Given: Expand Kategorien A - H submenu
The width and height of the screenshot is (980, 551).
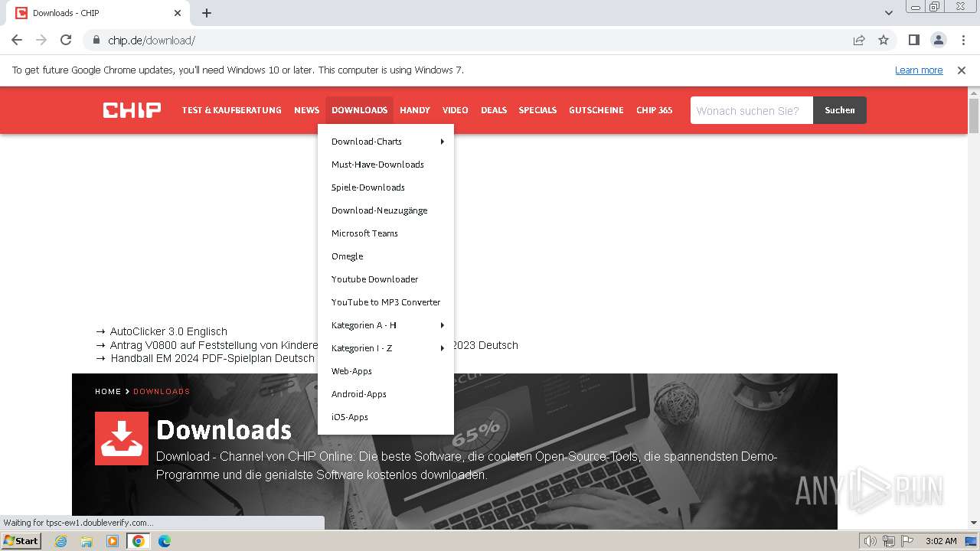Looking at the screenshot, I should click(x=386, y=325).
